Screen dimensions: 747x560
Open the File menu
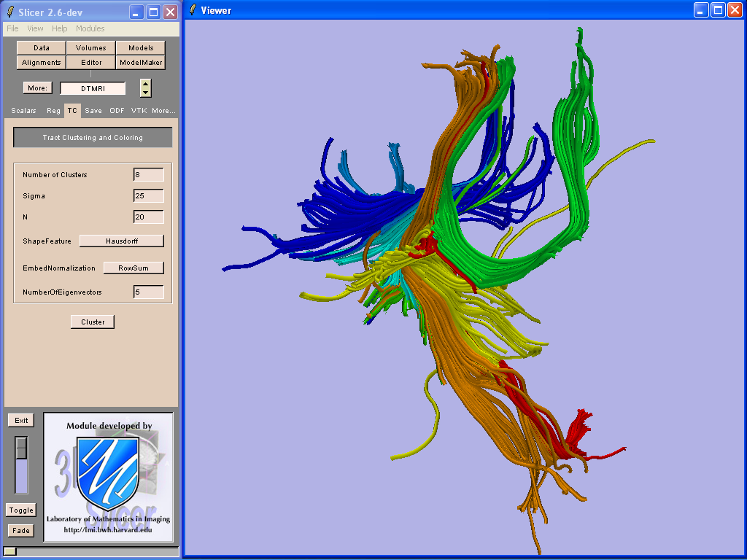pos(12,28)
